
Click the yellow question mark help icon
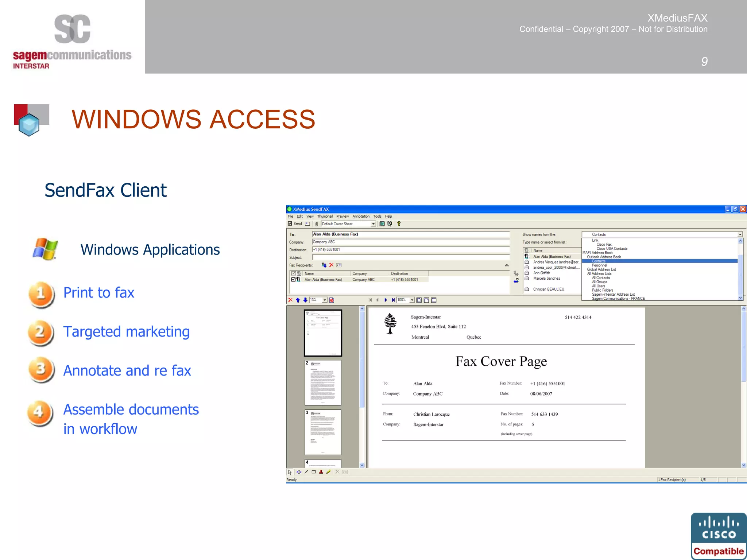point(399,224)
